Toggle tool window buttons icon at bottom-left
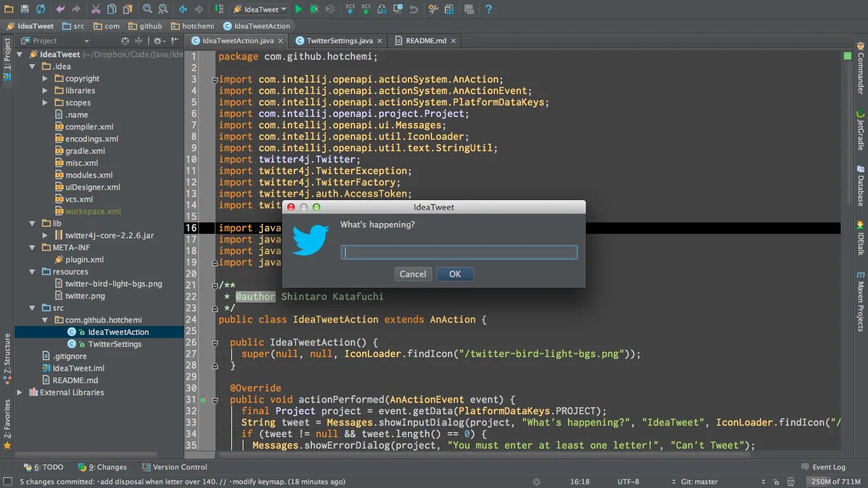The width and height of the screenshot is (868, 488). 7,482
